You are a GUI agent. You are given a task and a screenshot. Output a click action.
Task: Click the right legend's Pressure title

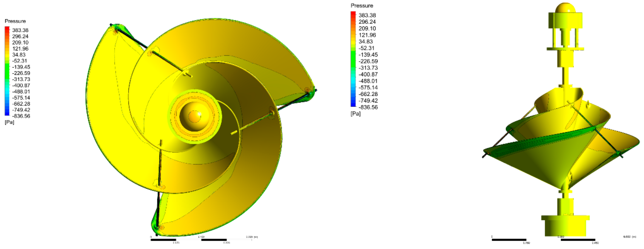click(x=362, y=5)
